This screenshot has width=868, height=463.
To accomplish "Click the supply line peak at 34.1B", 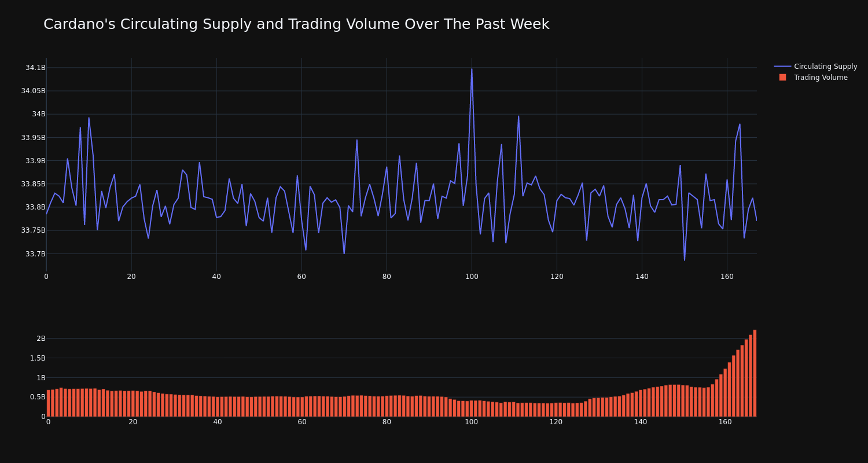I will pos(472,69).
